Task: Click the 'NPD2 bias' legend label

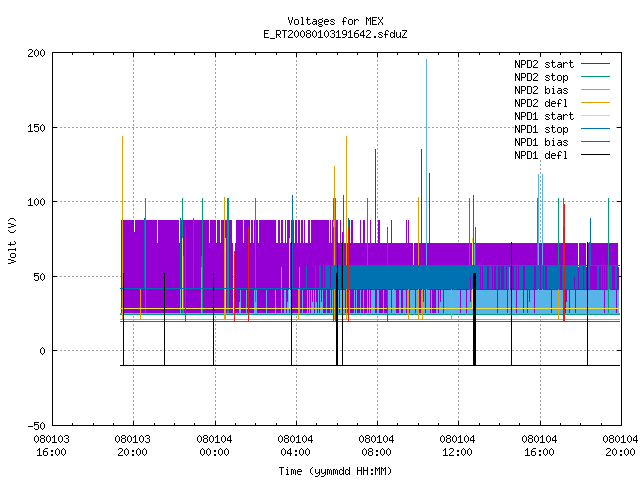Action: 541,90
